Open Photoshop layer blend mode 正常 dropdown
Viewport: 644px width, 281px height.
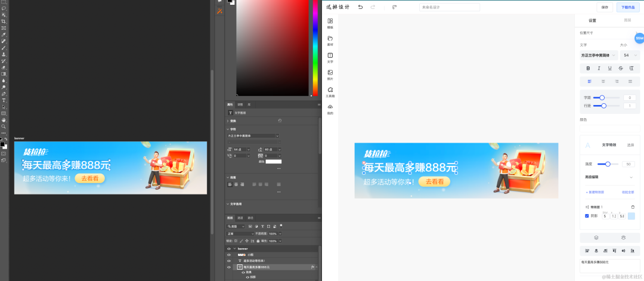pyautogui.click(x=241, y=233)
